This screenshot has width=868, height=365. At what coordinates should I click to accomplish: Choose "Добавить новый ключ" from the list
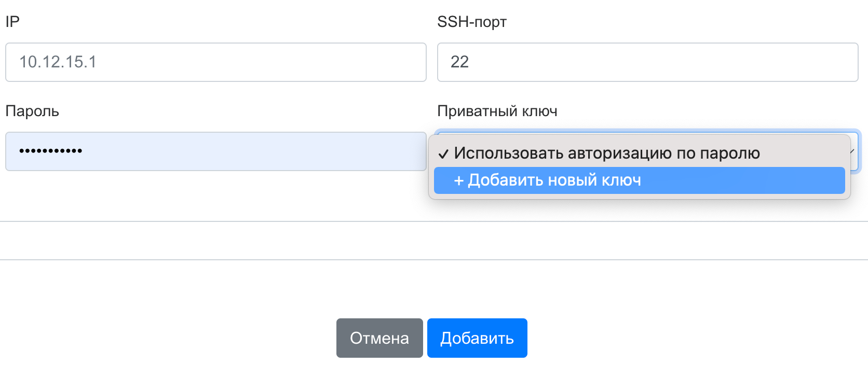(x=554, y=180)
